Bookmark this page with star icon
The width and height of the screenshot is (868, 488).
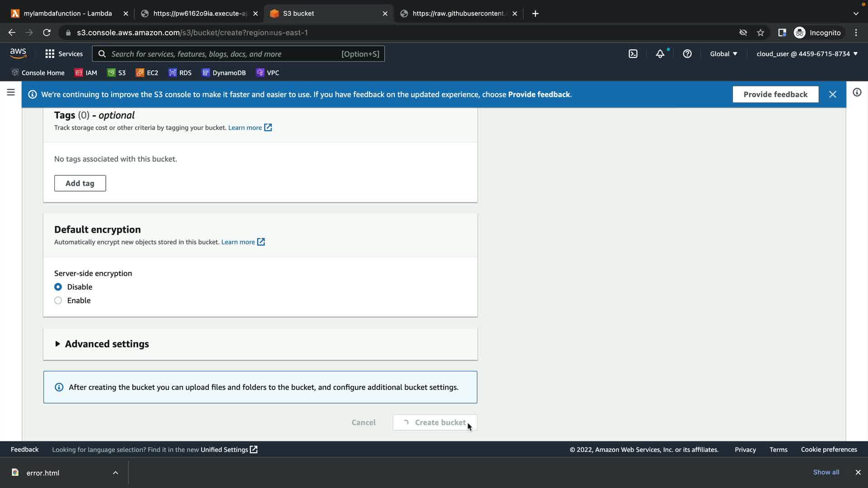(760, 33)
